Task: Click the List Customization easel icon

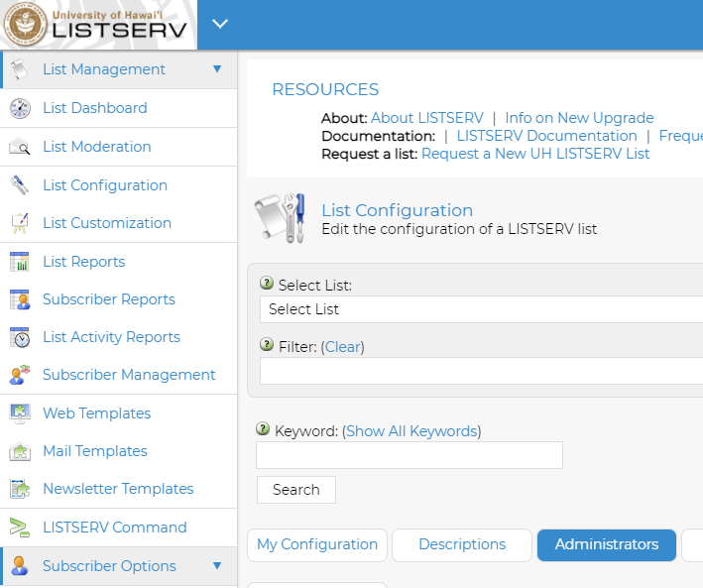Action: (20, 223)
